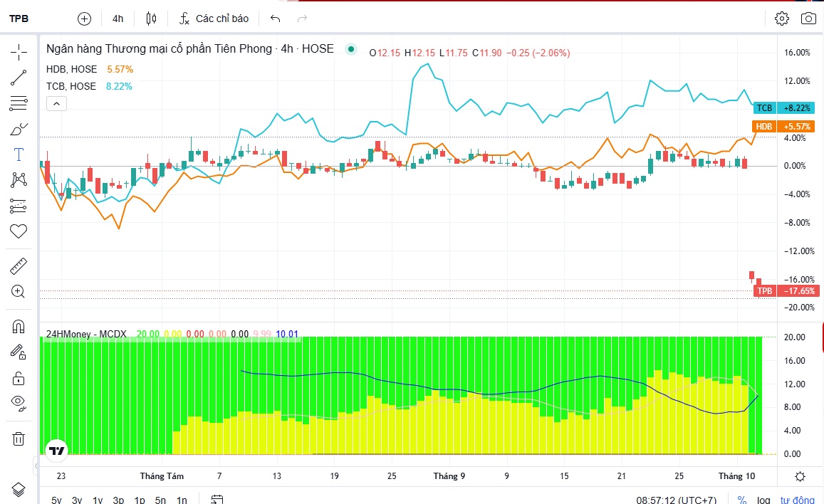Activate the zoom in tool
This screenshot has height=504, width=824.
pos(19,292)
